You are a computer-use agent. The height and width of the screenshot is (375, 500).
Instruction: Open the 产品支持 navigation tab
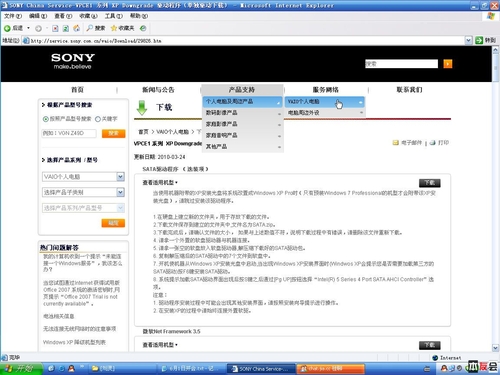point(242,90)
